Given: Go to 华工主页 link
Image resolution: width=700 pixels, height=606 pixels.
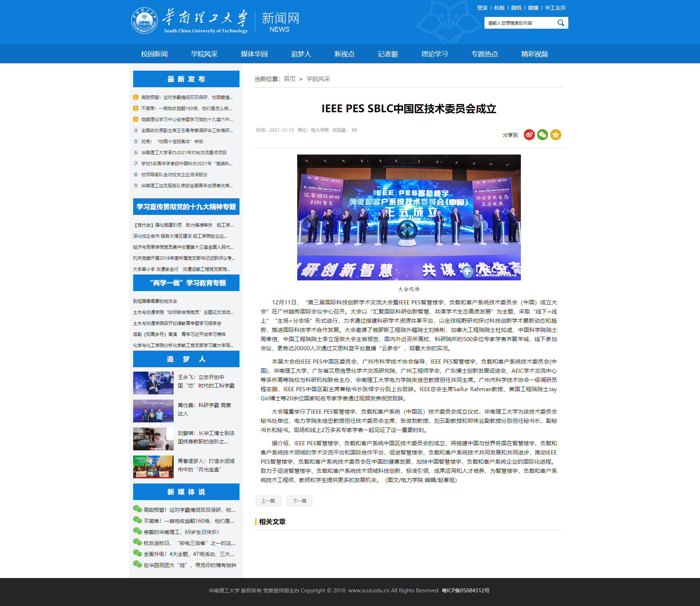Looking at the screenshot, I should pos(555,8).
